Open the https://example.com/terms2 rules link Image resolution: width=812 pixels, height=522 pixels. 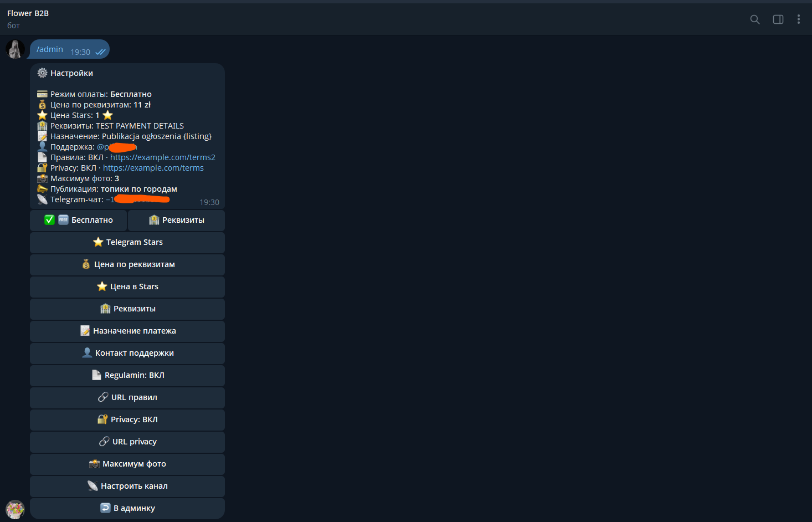pyautogui.click(x=163, y=157)
